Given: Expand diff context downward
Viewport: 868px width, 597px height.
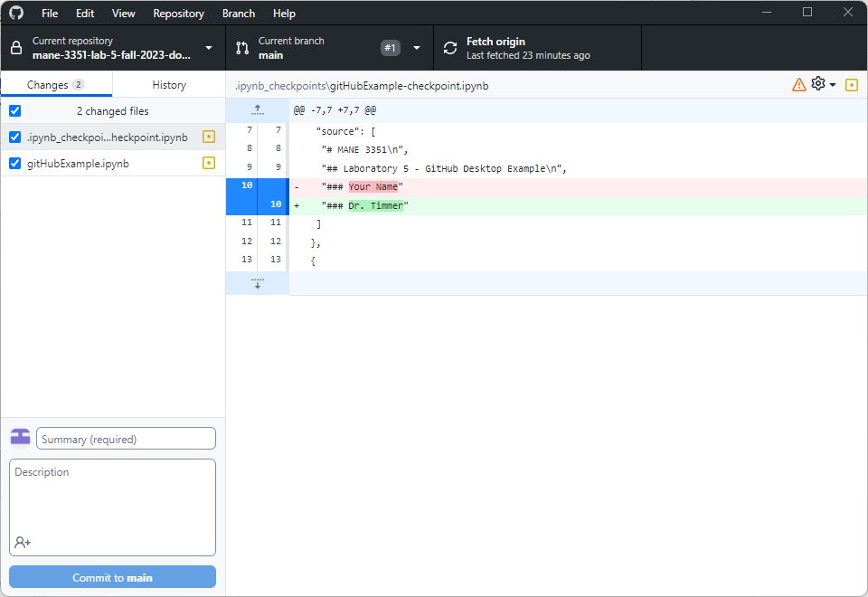Looking at the screenshot, I should [257, 283].
